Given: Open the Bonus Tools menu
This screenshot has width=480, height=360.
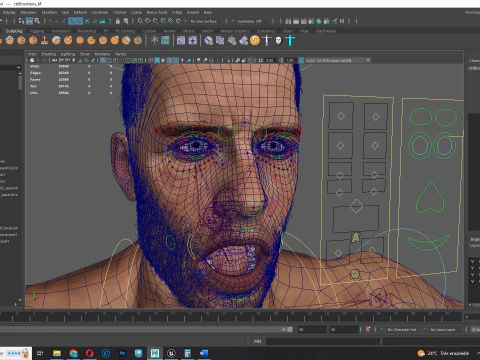Looking at the screenshot, I should coord(157,12).
